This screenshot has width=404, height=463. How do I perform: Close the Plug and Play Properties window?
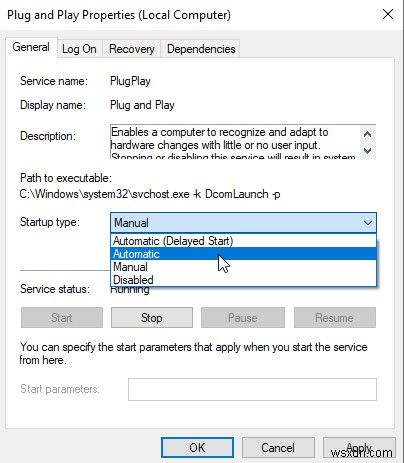point(388,14)
